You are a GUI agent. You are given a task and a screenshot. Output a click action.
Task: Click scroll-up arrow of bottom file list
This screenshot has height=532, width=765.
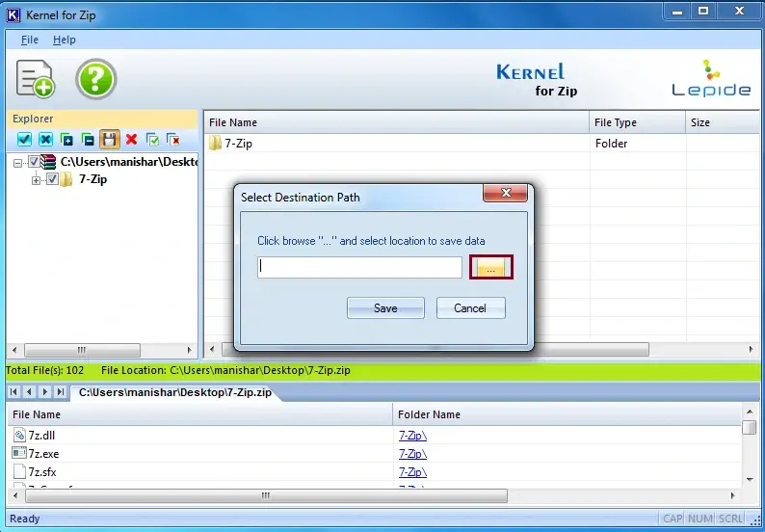tap(749, 412)
